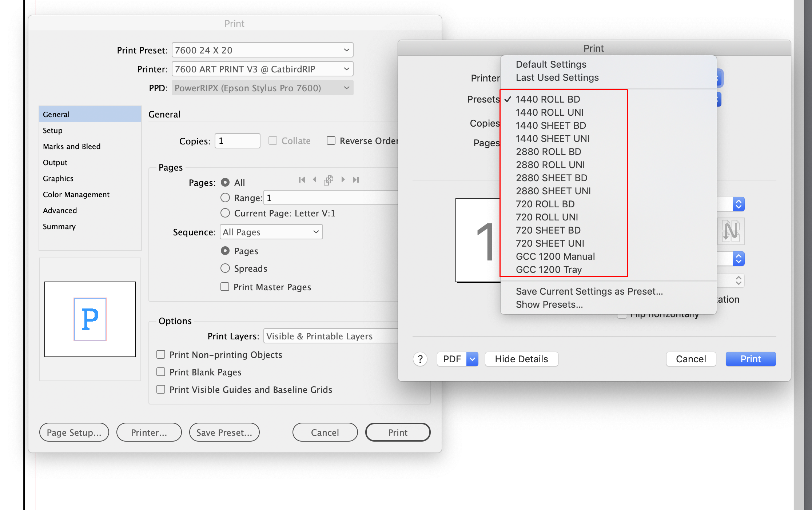
Task: Select the Spreads radio button
Action: [225, 268]
